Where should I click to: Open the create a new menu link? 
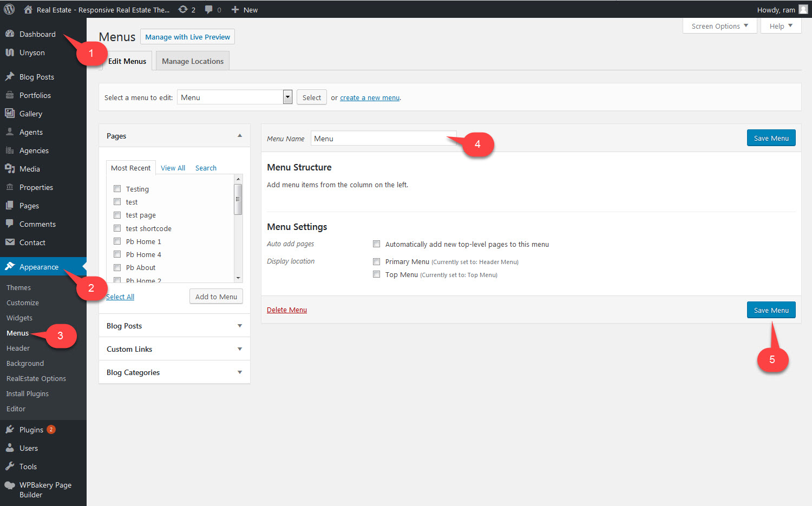coord(370,97)
